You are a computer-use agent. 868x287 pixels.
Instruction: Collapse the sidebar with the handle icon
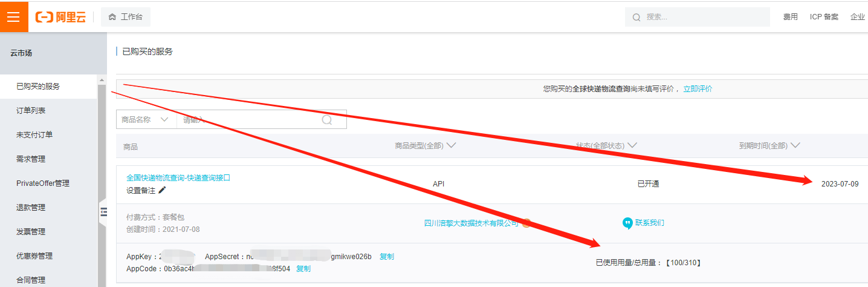click(x=103, y=211)
